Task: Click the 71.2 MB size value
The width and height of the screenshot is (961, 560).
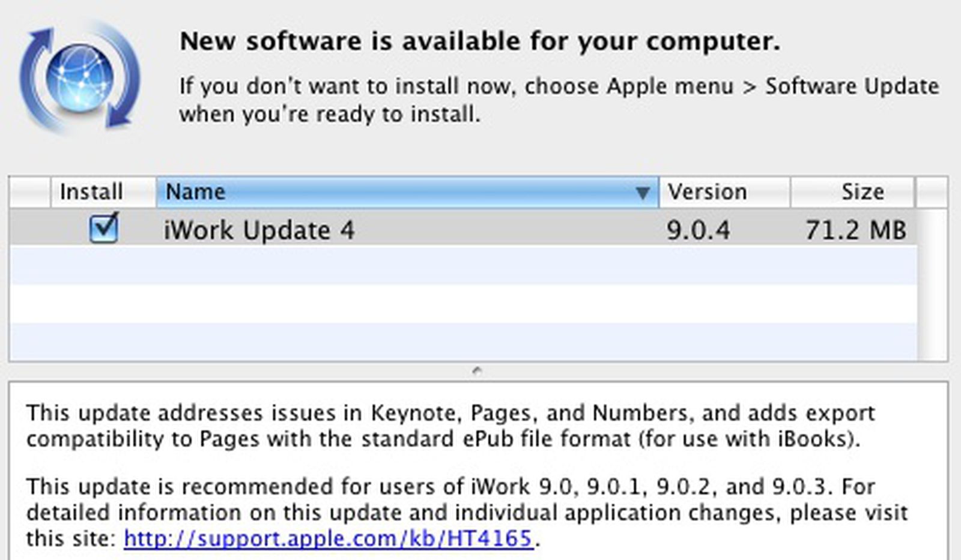Action: click(854, 228)
